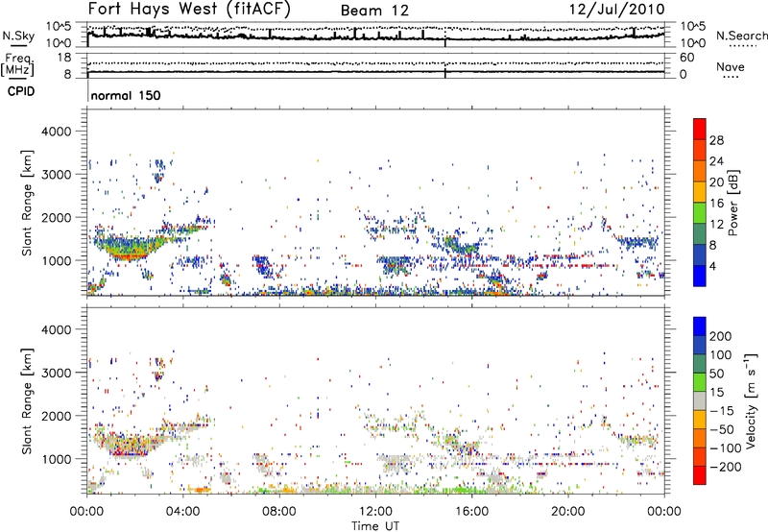The height and width of the screenshot is (532, 768).
Task: Click the 12:00 time tick label
Action: click(375, 512)
